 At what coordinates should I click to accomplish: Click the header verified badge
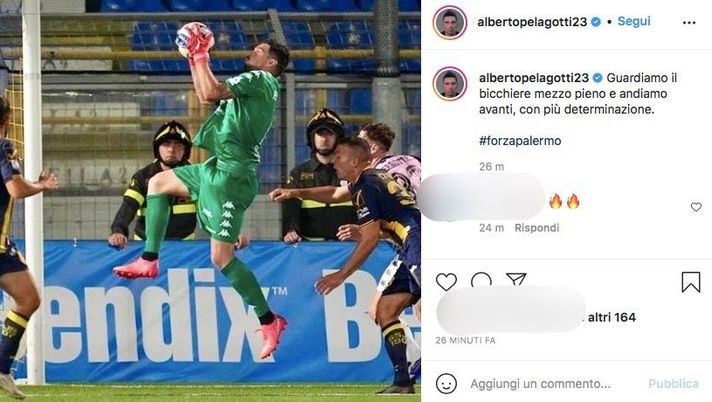[x=596, y=22]
